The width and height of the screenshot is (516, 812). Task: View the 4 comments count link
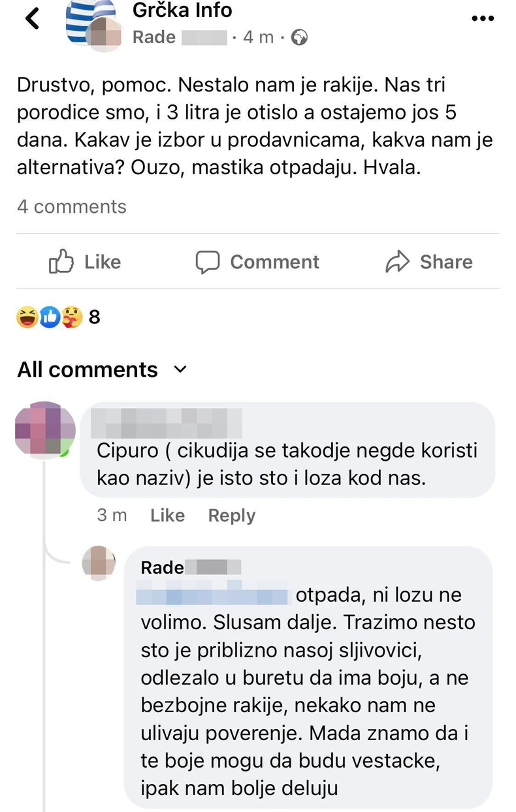[x=71, y=207]
